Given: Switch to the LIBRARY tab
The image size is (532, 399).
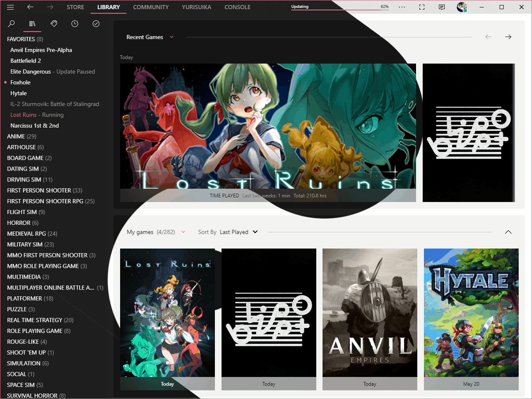Looking at the screenshot, I should pos(108,7).
